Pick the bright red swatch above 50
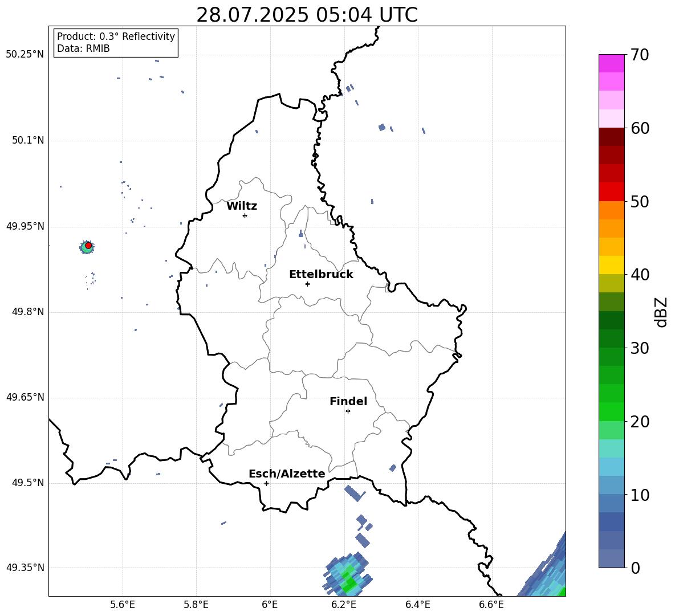This screenshot has width=675, height=616. 611,192
